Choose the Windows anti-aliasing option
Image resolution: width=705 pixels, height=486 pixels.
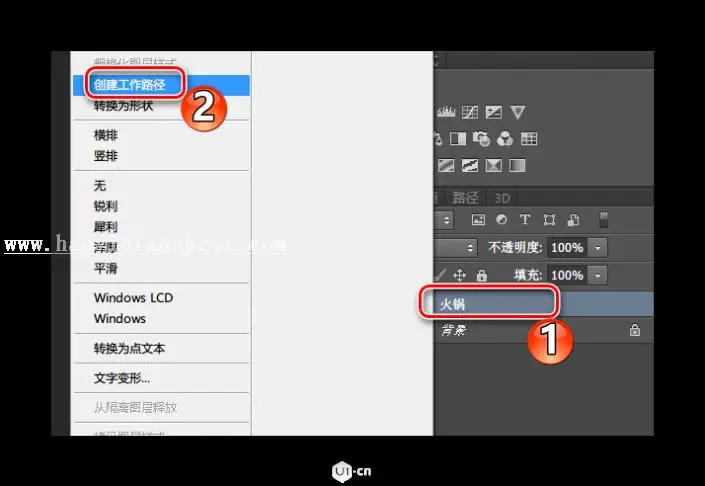click(161, 318)
